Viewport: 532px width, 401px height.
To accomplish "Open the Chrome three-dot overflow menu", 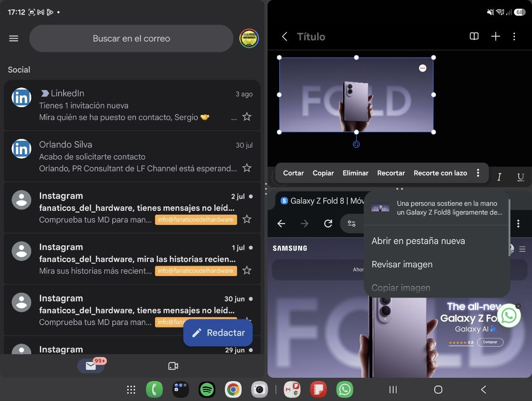I will pos(518,224).
